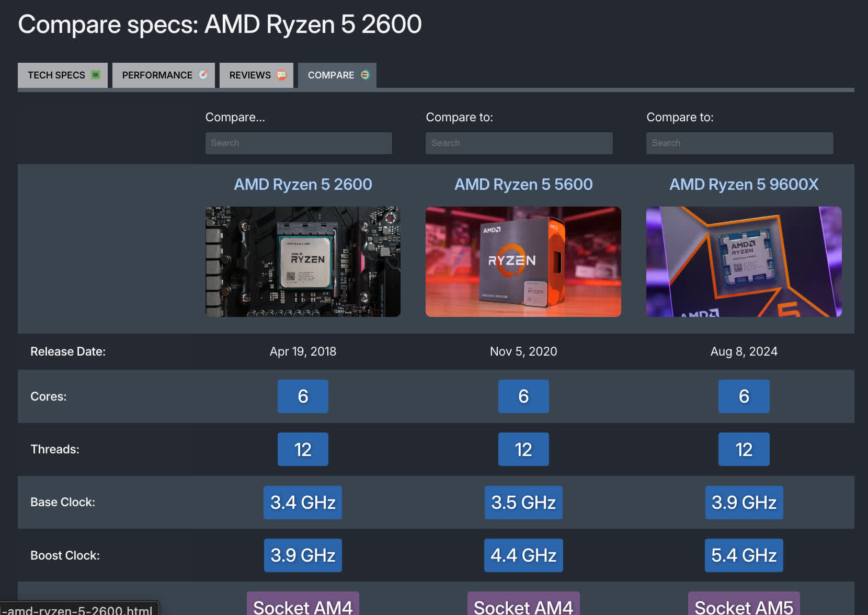Switch to the Tech Specs tab
The height and width of the screenshot is (615, 868).
coord(56,75)
